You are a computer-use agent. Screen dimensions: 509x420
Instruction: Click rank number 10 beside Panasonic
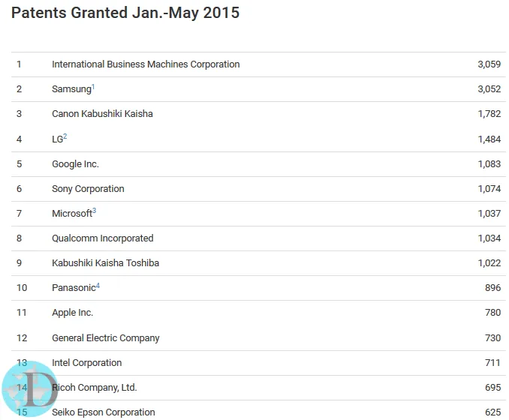click(22, 288)
